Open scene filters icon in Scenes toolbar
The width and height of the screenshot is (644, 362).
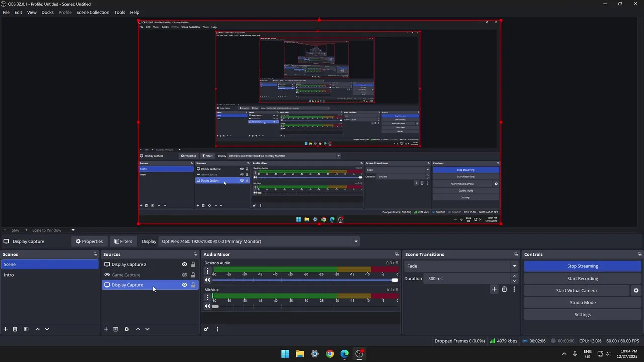tap(26, 329)
